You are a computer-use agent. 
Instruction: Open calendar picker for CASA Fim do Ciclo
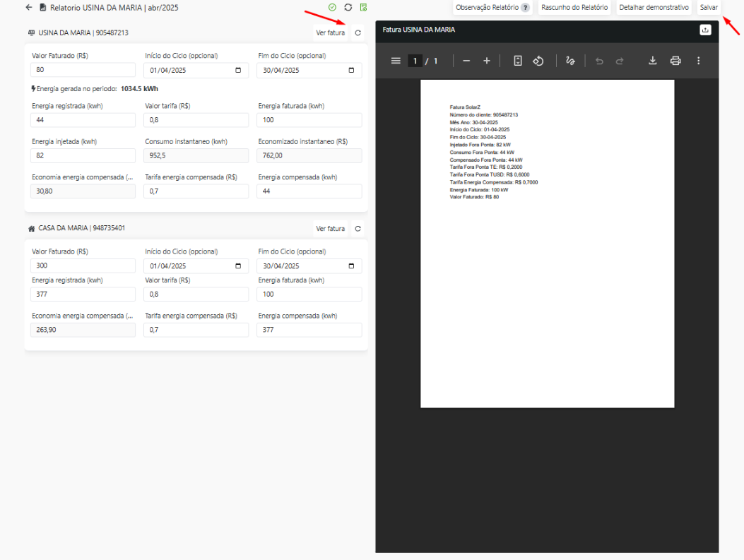(x=351, y=266)
